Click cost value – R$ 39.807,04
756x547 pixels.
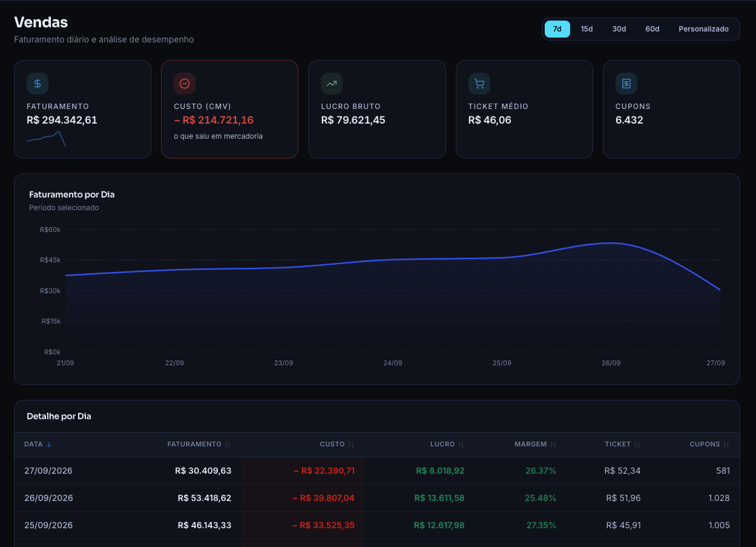tap(324, 498)
